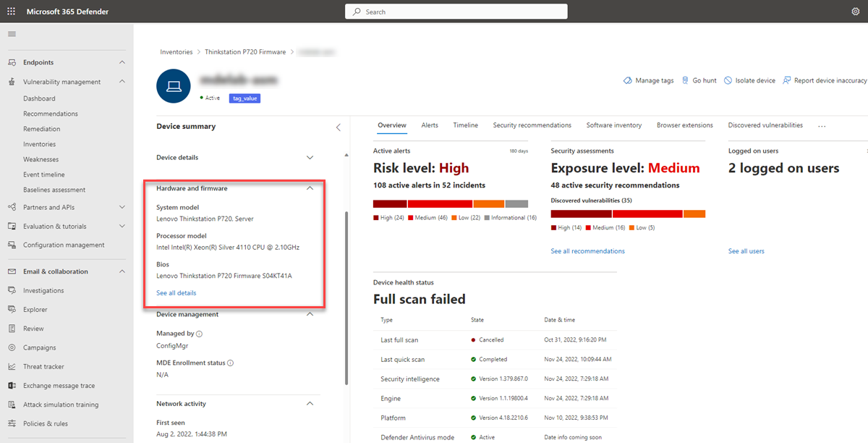868x443 pixels.
Task: Go to Inventories breadcrumb
Action: pyautogui.click(x=176, y=52)
